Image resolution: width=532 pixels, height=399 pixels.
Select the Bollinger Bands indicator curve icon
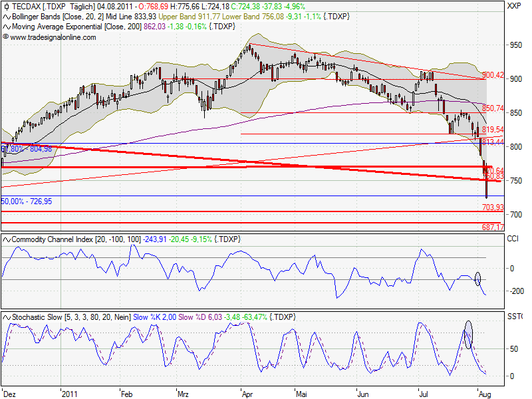[6, 16]
